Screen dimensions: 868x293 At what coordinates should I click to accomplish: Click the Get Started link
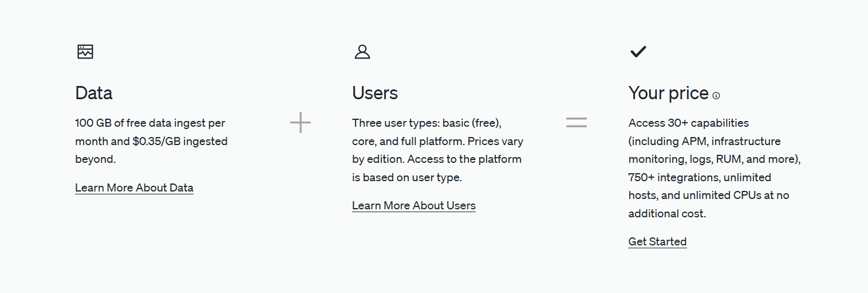(657, 241)
